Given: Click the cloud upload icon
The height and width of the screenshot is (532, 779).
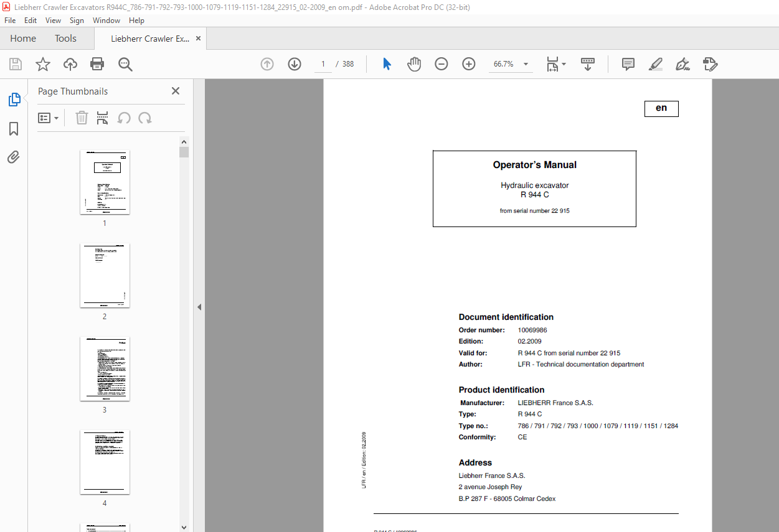Looking at the screenshot, I should pyautogui.click(x=70, y=64).
